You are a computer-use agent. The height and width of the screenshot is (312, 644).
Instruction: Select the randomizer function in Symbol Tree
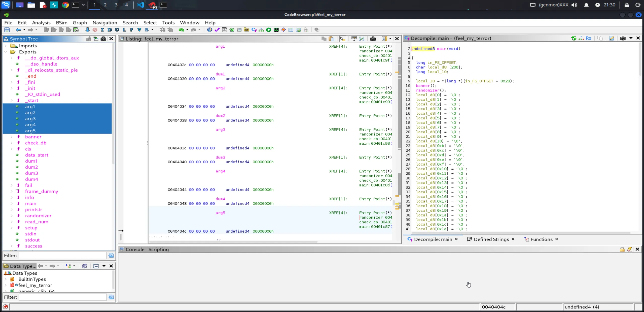point(38,216)
